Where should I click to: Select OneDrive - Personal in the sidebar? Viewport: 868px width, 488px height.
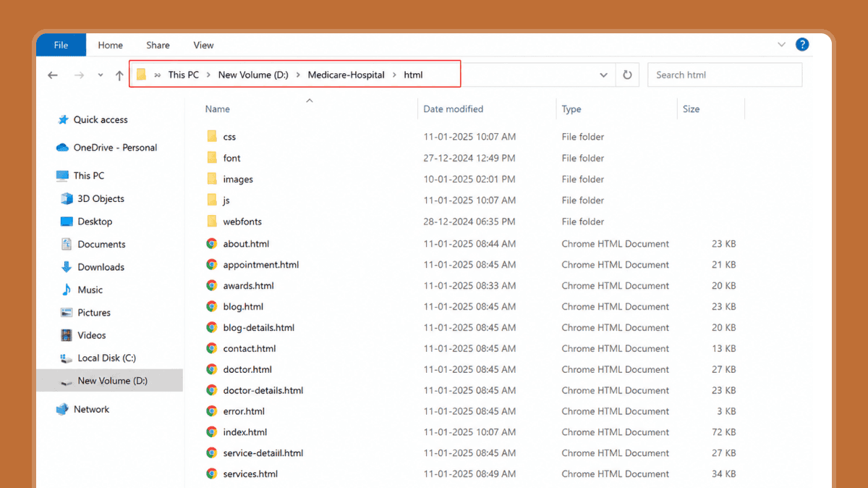click(115, 148)
